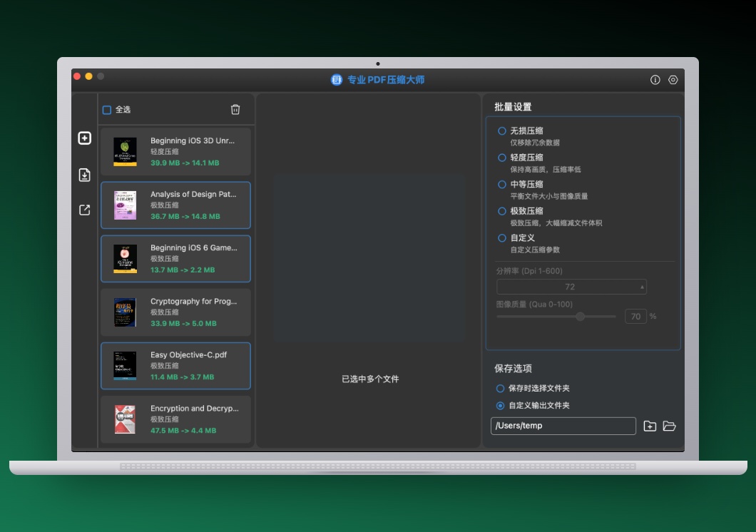Click the red close window button
The image size is (756, 532).
coord(76,76)
